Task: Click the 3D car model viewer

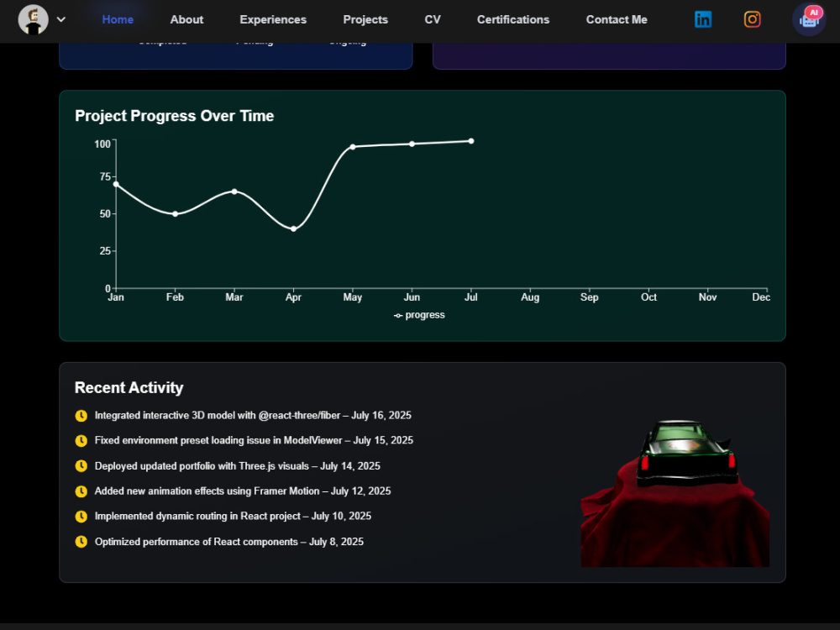Action: [675, 491]
